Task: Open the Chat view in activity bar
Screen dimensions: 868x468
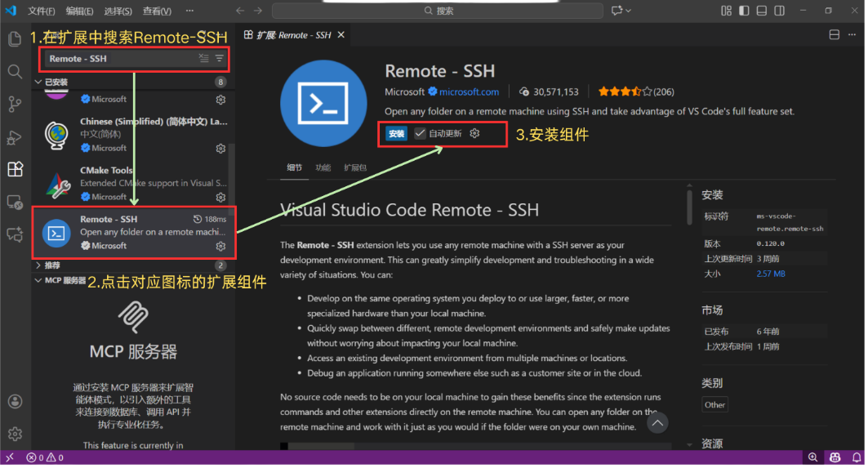Action: coord(15,234)
